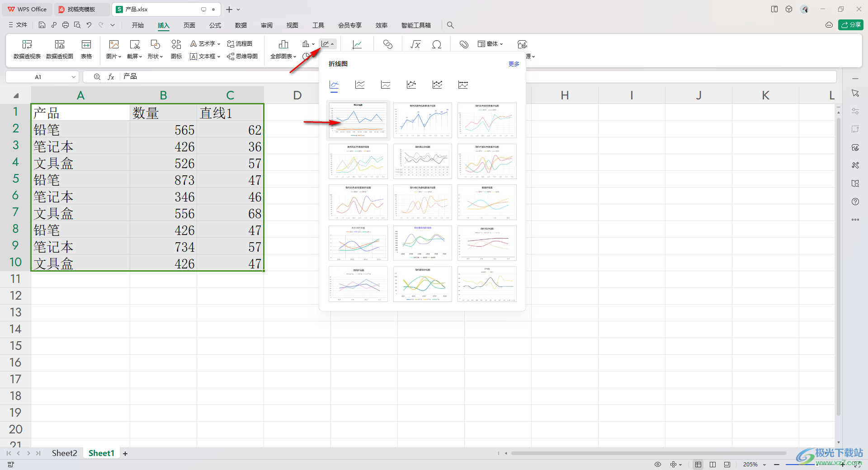
Task: Choose the blue line chart with data labels thumbnail
Action: tap(423, 120)
